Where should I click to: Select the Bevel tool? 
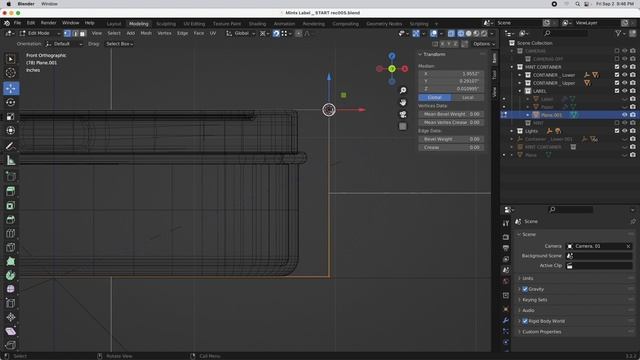click(x=11, y=220)
